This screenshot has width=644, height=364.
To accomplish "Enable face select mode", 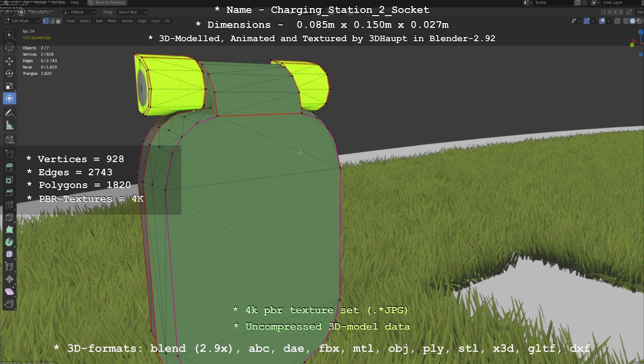I will (58, 21).
